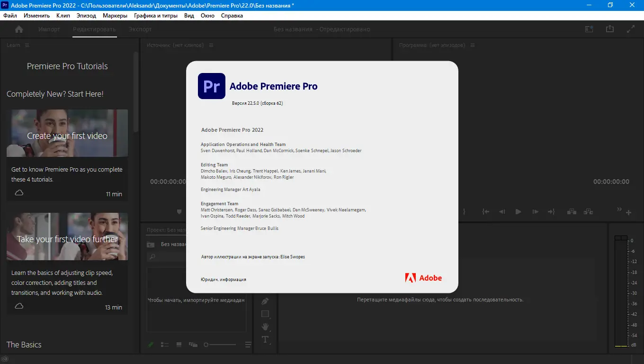Open the Quick Export share icon
644x364 pixels.
[x=610, y=29]
